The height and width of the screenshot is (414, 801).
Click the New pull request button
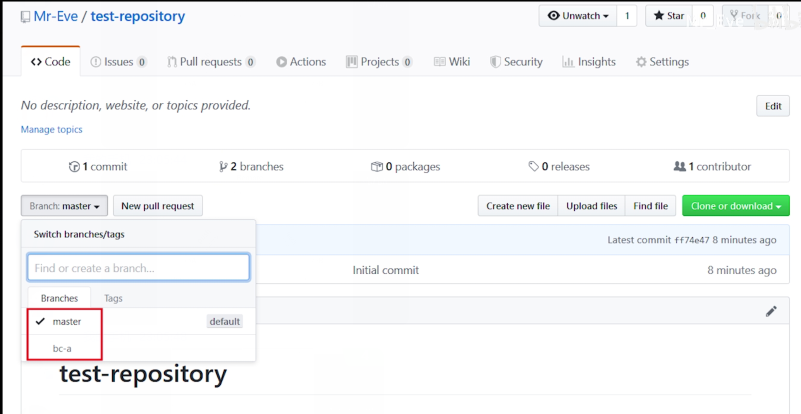158,206
